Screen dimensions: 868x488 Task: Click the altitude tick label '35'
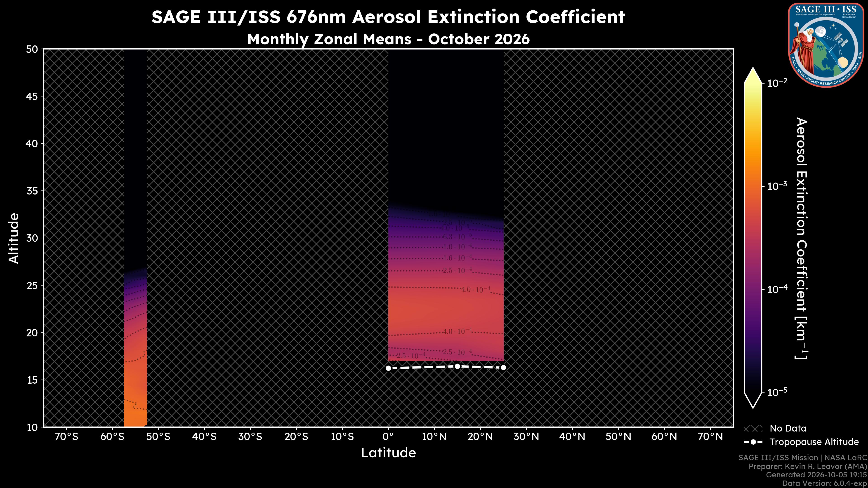click(32, 191)
